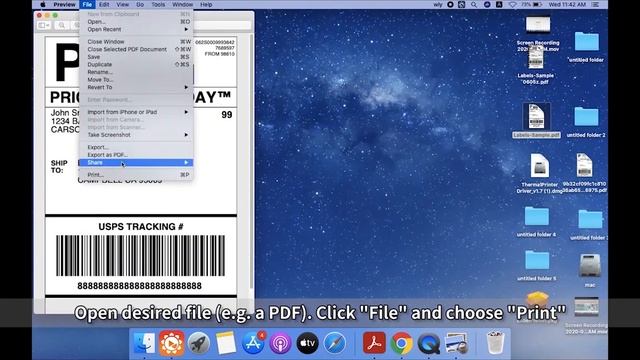Viewport: 640px width, 360px height.
Task: Select ThermalPrinter Driver dmg file
Action: 539,173
